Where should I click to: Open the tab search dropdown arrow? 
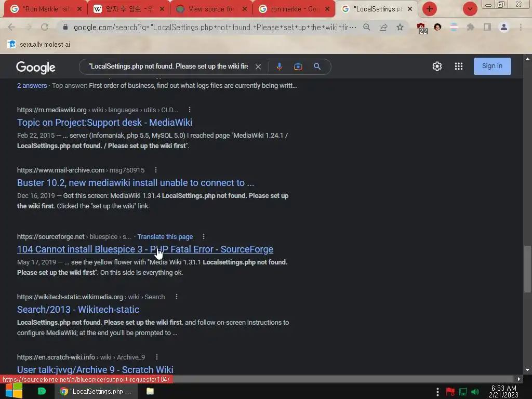tap(470, 9)
